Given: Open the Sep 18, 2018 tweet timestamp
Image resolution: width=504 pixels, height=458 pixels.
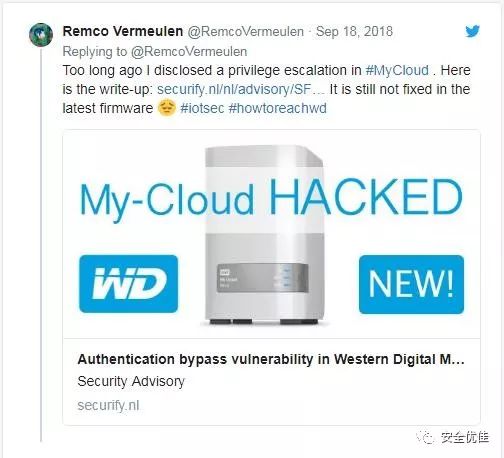Looking at the screenshot, I should click(354, 31).
